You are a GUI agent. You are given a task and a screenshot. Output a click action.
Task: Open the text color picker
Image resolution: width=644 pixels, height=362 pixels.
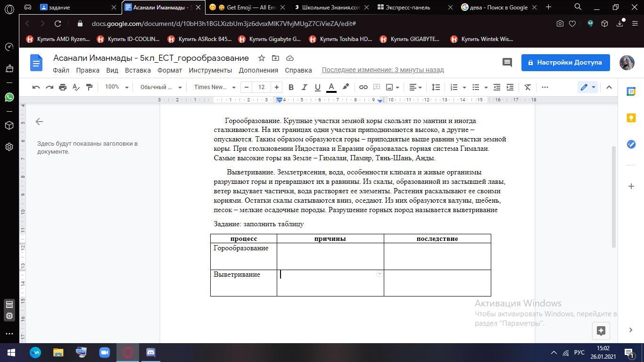[x=331, y=87]
